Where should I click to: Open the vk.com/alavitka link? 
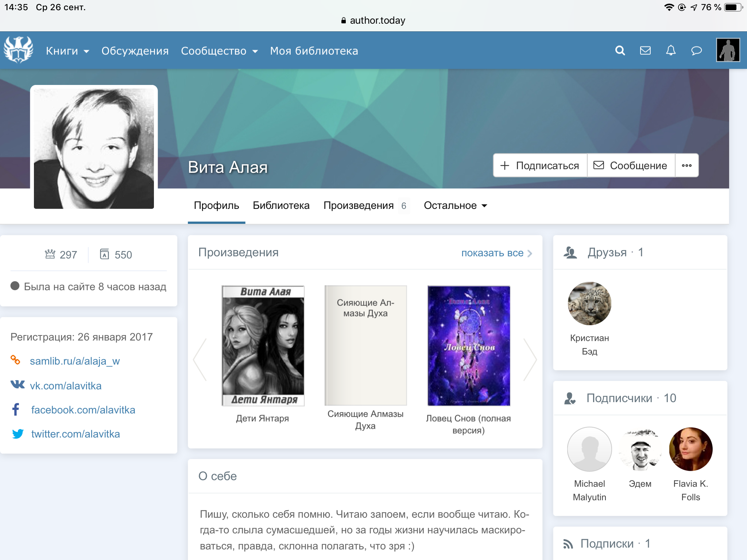click(66, 386)
